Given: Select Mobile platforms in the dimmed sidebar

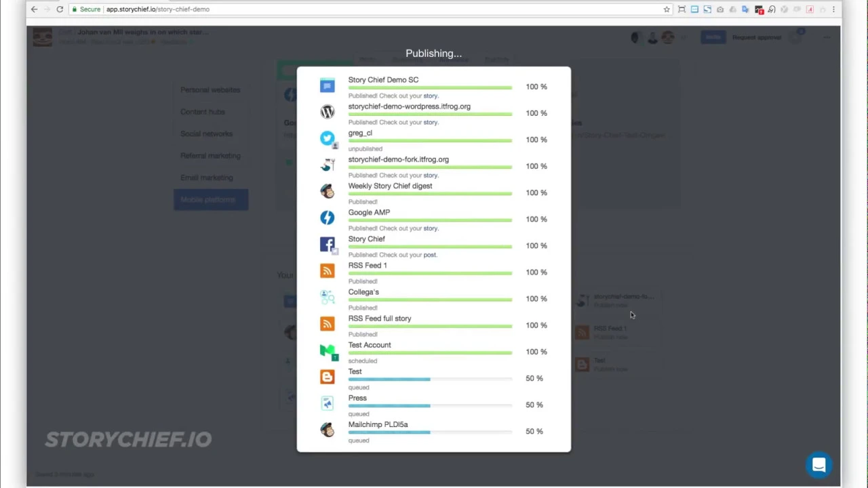Looking at the screenshot, I should [211, 200].
